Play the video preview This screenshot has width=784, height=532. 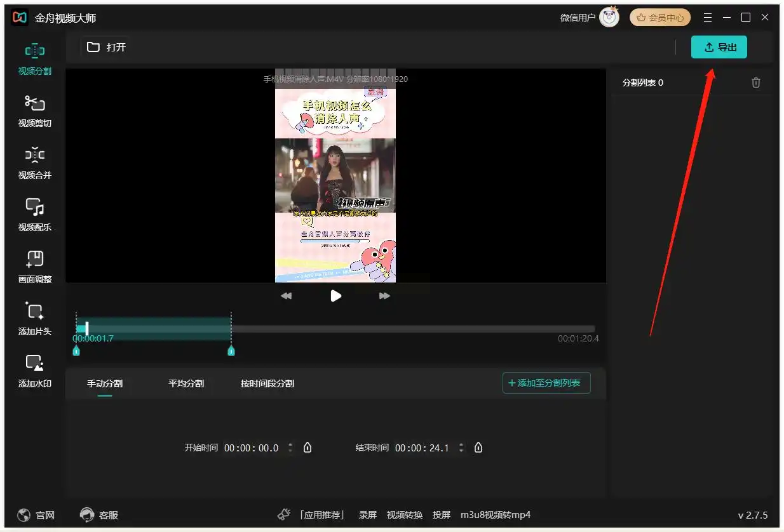(x=335, y=296)
